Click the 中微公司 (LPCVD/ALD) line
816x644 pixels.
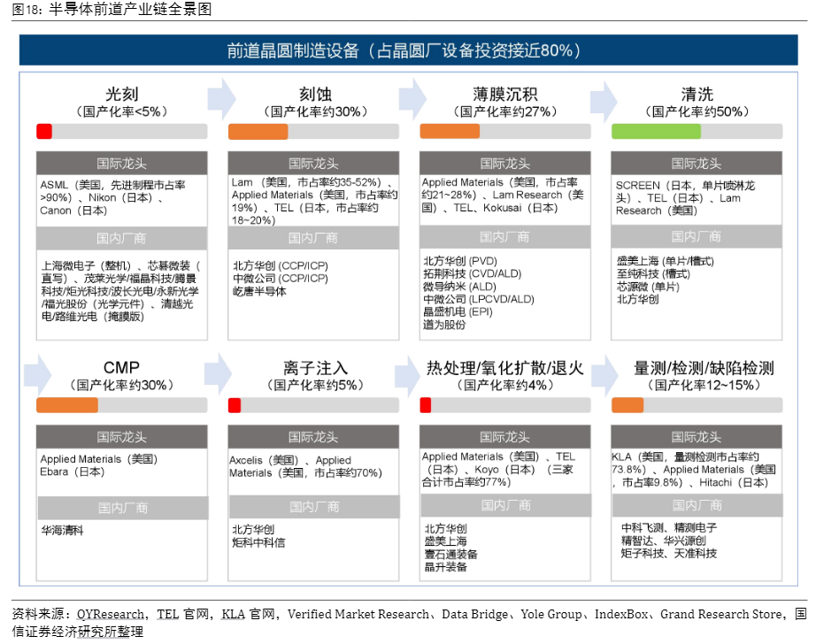(479, 299)
